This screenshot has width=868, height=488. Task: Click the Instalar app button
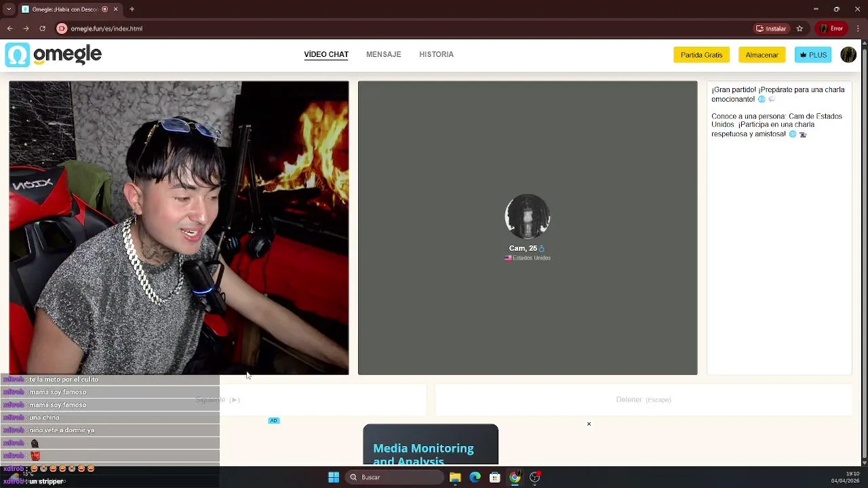point(771,28)
